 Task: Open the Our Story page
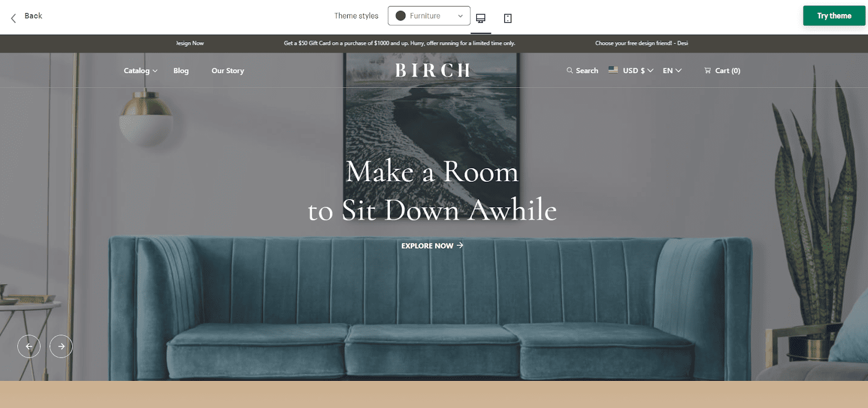click(x=228, y=71)
